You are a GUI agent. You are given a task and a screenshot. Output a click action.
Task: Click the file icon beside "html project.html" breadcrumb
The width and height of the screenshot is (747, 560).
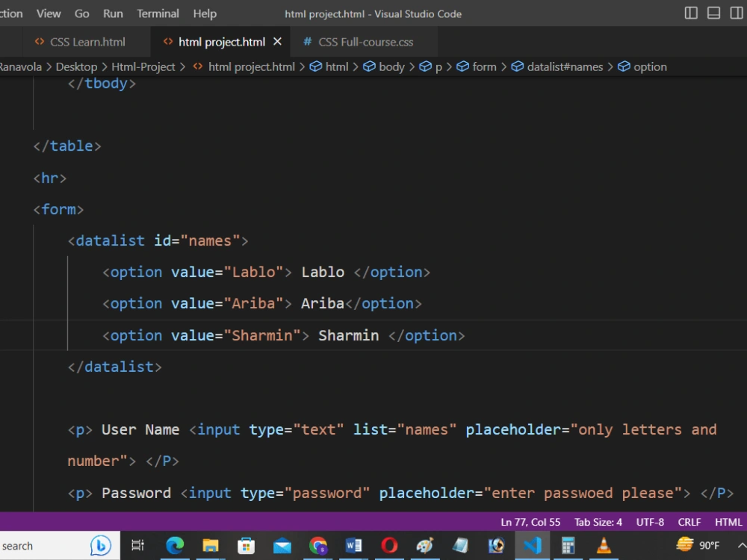196,66
